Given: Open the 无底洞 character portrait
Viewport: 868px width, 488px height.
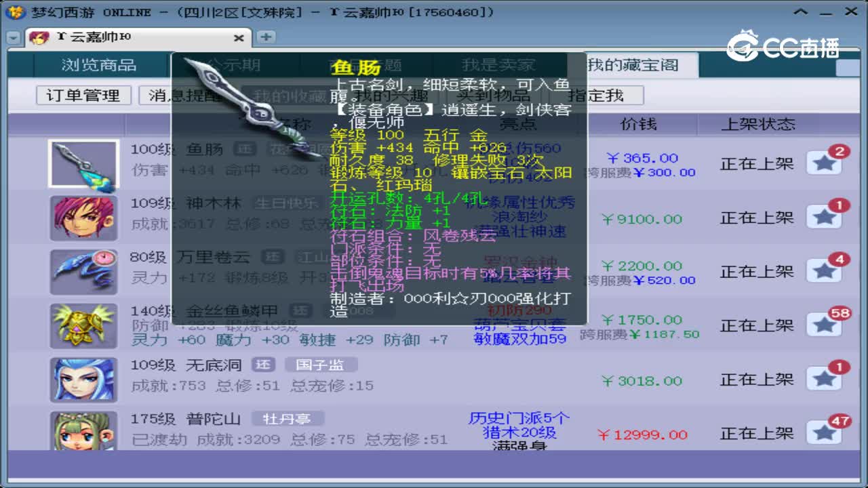Looking at the screenshot, I should pyautogui.click(x=83, y=380).
